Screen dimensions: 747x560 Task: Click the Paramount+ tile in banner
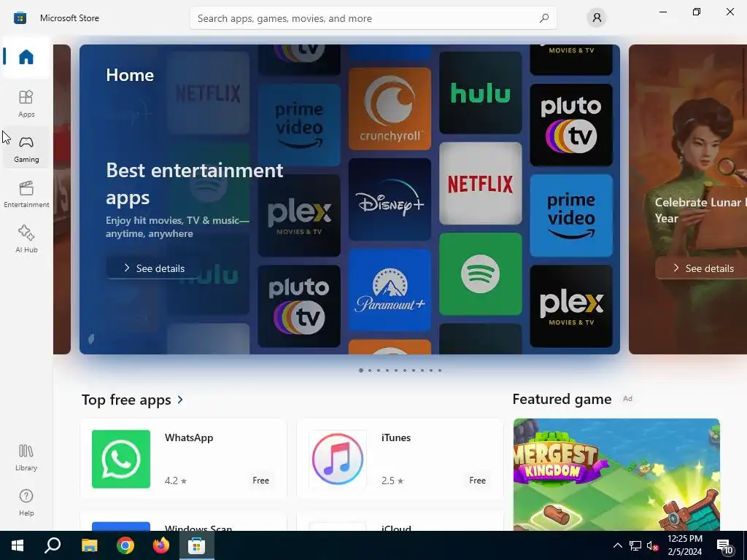pos(390,289)
